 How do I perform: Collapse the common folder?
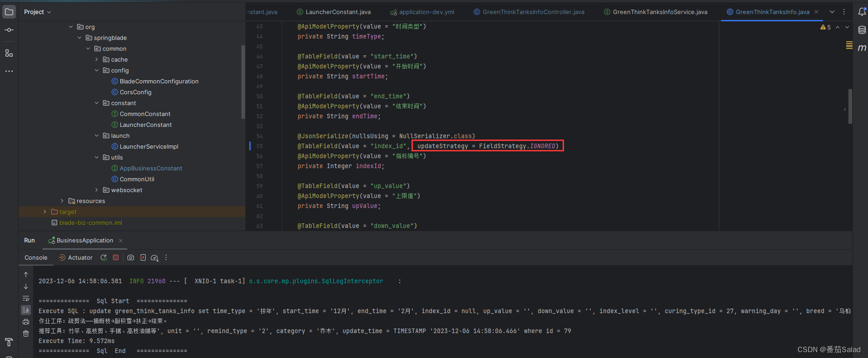(x=88, y=48)
